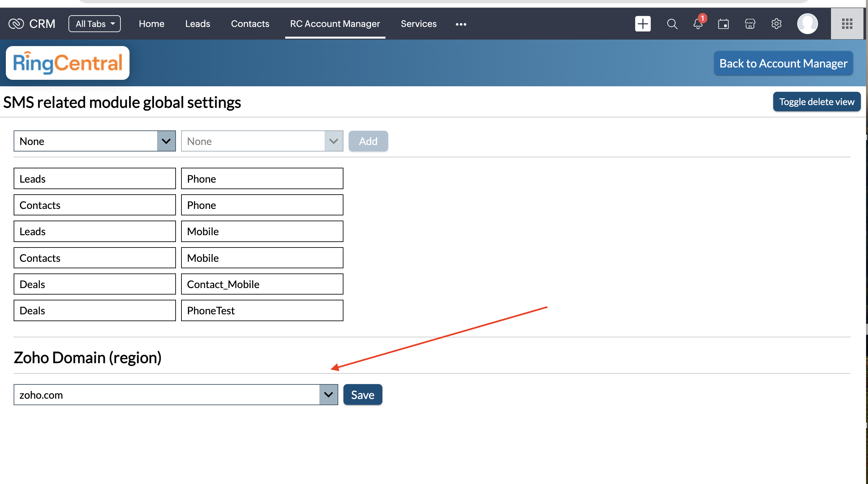The height and width of the screenshot is (484, 868).
Task: Open the more tabs ellipsis menu
Action: pyautogui.click(x=461, y=24)
